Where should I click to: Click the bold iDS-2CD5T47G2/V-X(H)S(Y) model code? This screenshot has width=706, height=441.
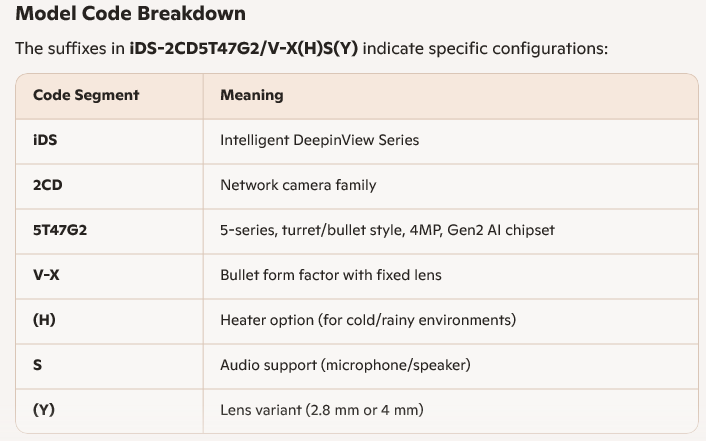(244, 49)
